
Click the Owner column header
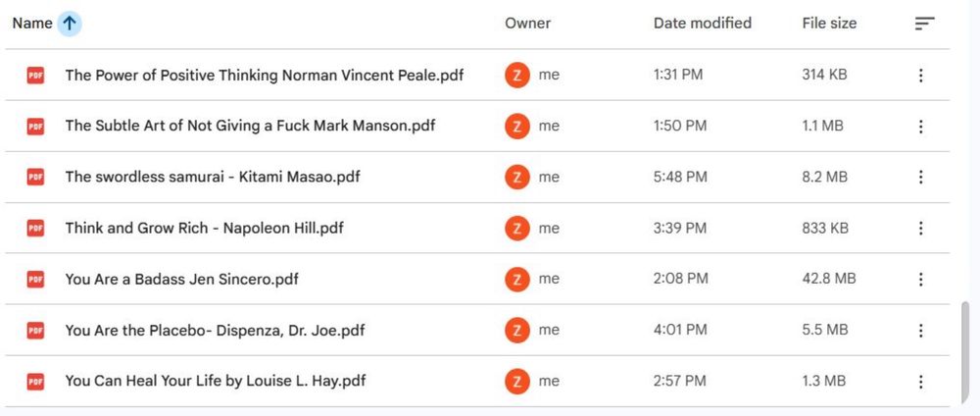coord(527,24)
